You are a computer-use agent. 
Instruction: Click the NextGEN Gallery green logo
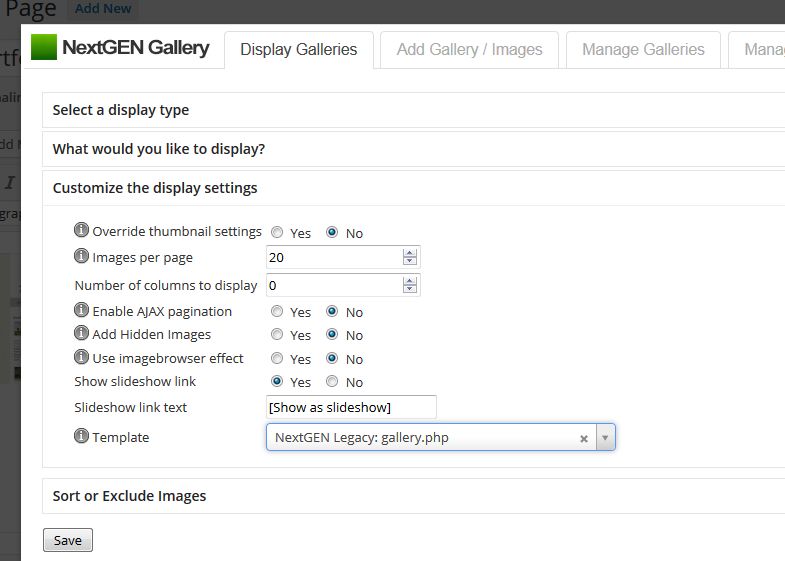44,47
